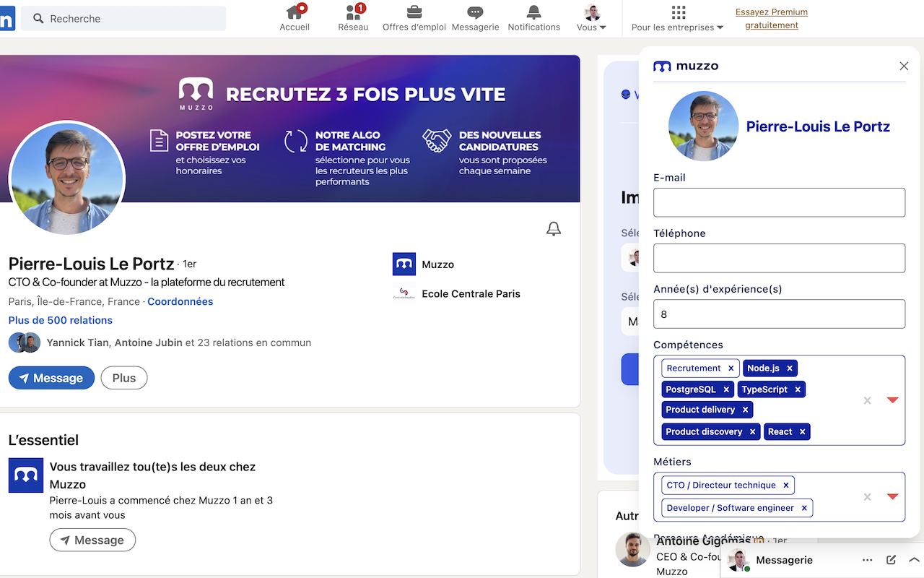Click the blue Message button under profile

(x=51, y=378)
